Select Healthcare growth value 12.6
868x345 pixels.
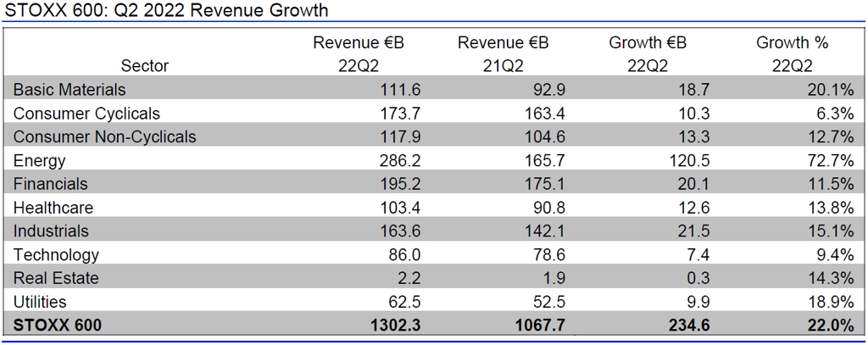tap(693, 208)
